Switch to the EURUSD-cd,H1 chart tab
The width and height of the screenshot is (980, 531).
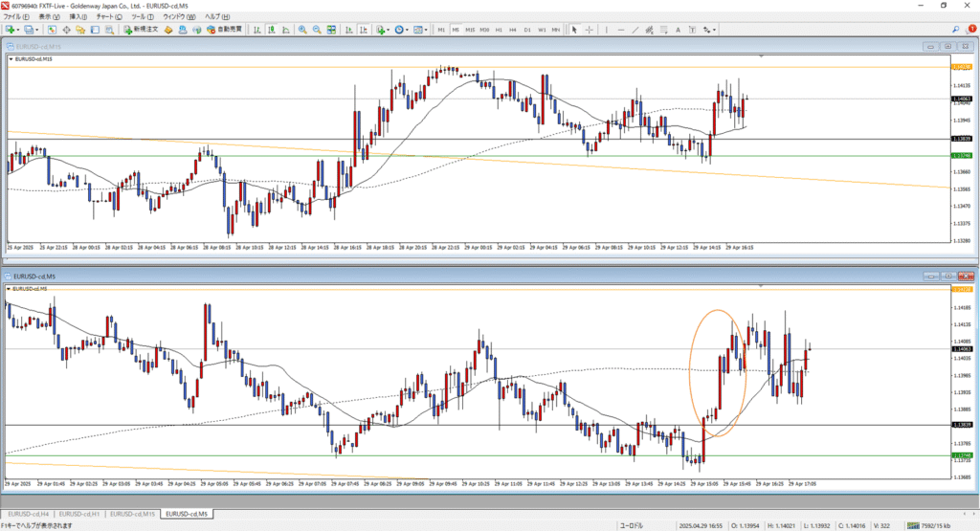click(79, 514)
